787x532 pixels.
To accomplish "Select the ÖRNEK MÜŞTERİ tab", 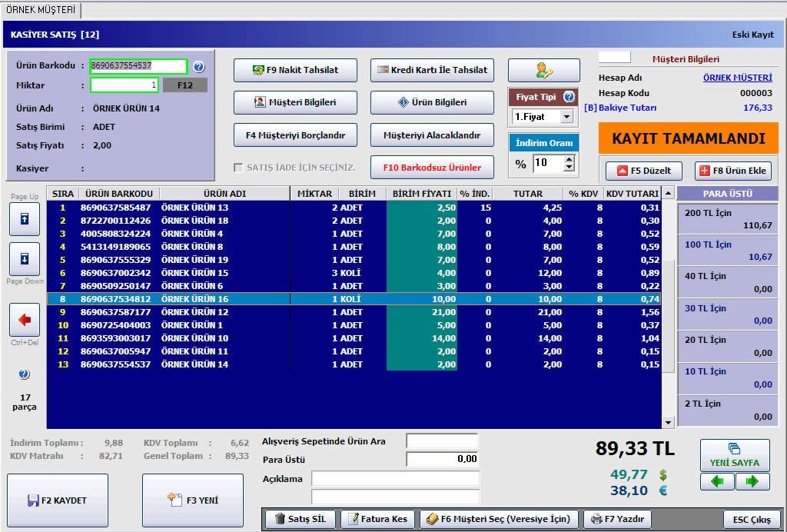I will (41, 10).
